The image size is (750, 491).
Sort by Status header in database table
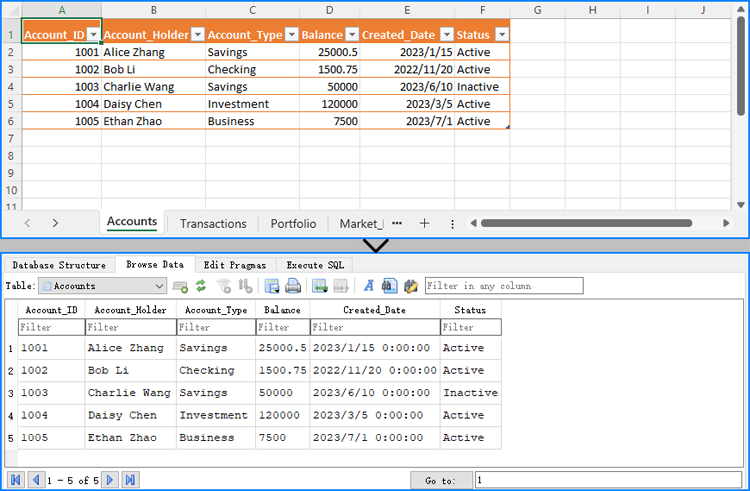[x=471, y=310]
